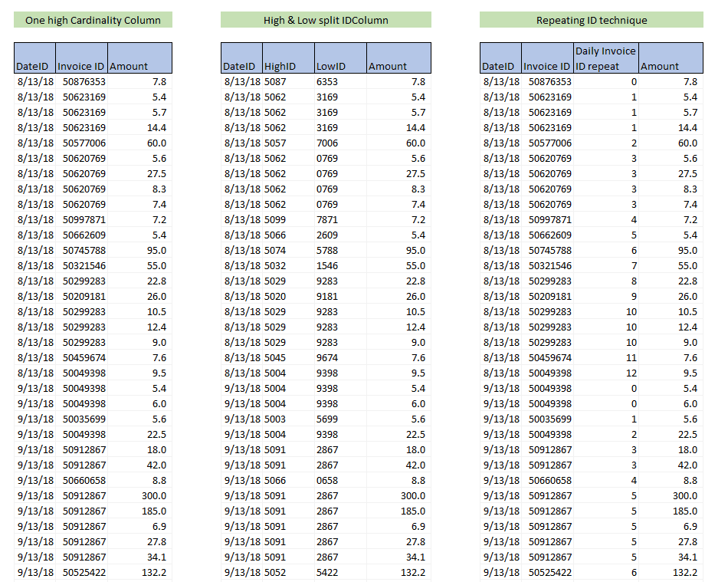Select Invoice ID 50997871 in Repeating ID technique table
The width and height of the screenshot is (728, 582).
point(547,220)
